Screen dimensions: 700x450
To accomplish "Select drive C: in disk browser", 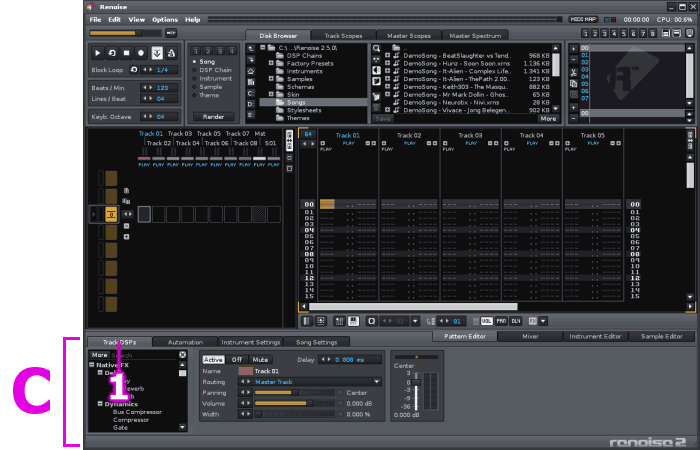I will [x=251, y=93].
